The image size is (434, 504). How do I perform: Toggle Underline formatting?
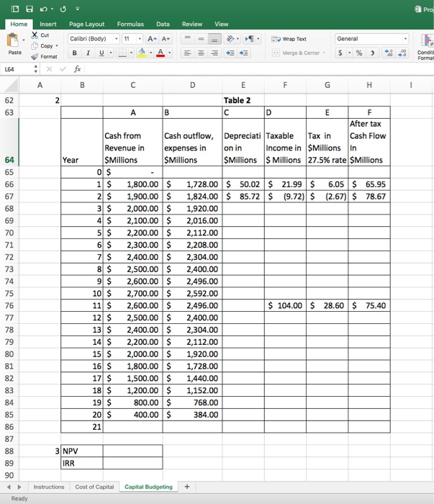pyautogui.click(x=101, y=53)
